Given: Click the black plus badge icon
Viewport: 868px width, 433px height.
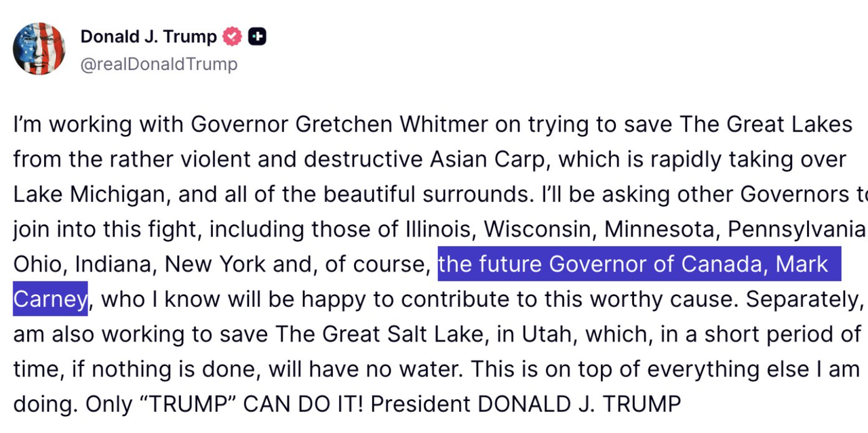Looking at the screenshot, I should (x=257, y=37).
